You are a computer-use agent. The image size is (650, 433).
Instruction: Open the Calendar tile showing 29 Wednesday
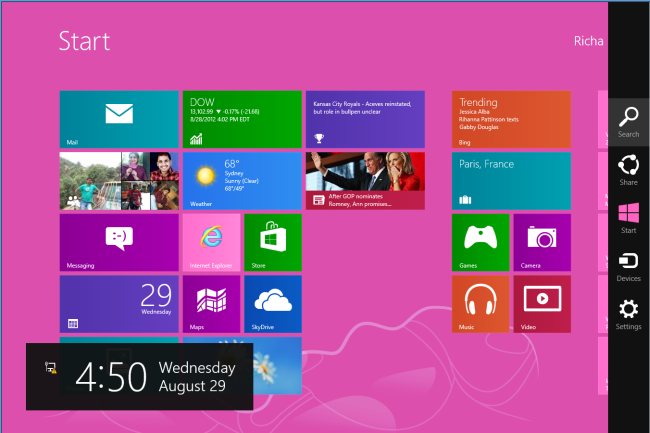(x=119, y=304)
